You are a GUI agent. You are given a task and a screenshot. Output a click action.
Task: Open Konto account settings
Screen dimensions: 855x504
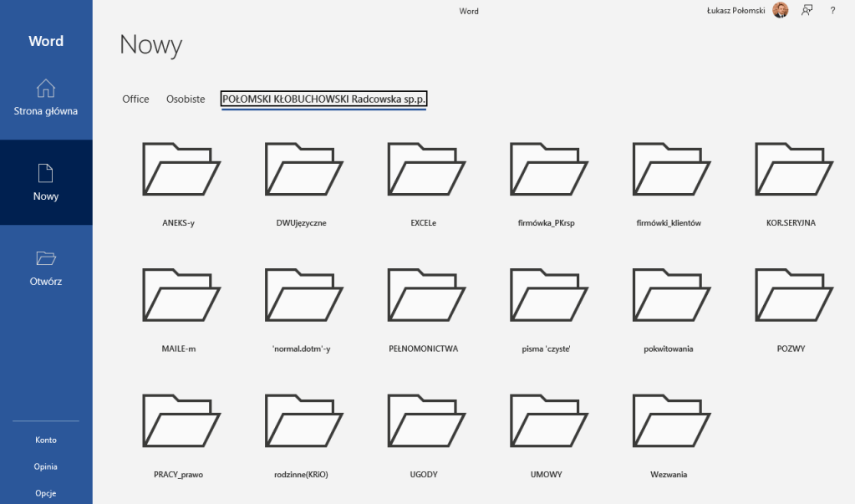click(x=46, y=440)
